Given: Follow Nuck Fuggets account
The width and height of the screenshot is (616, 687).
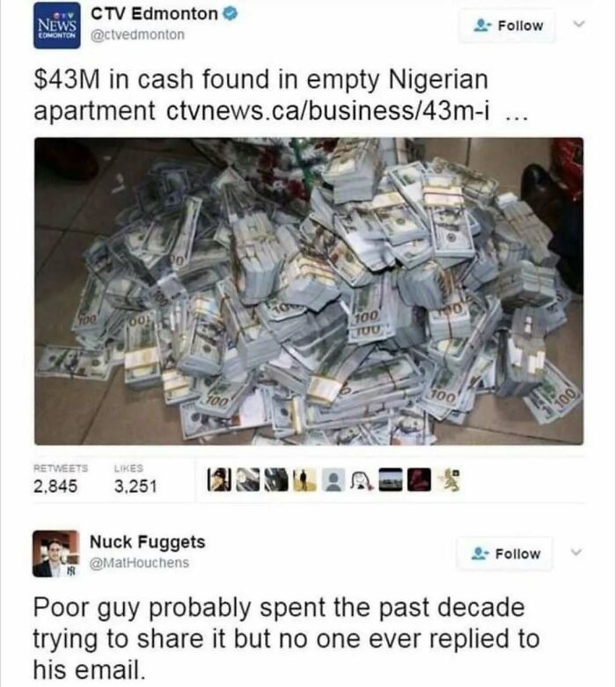Looking at the screenshot, I should 504,554.
